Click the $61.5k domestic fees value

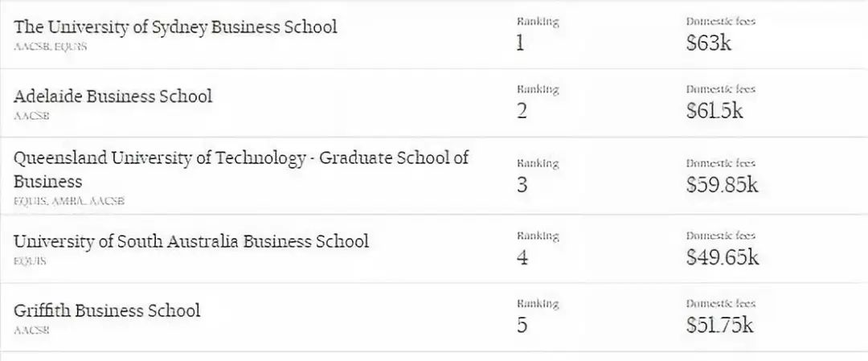point(714,111)
